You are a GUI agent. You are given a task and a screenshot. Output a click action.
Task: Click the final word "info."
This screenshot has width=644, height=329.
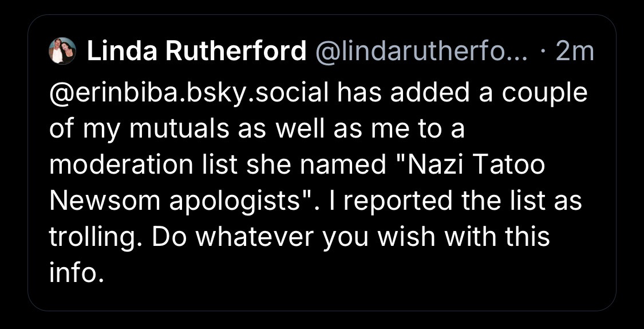(76, 273)
